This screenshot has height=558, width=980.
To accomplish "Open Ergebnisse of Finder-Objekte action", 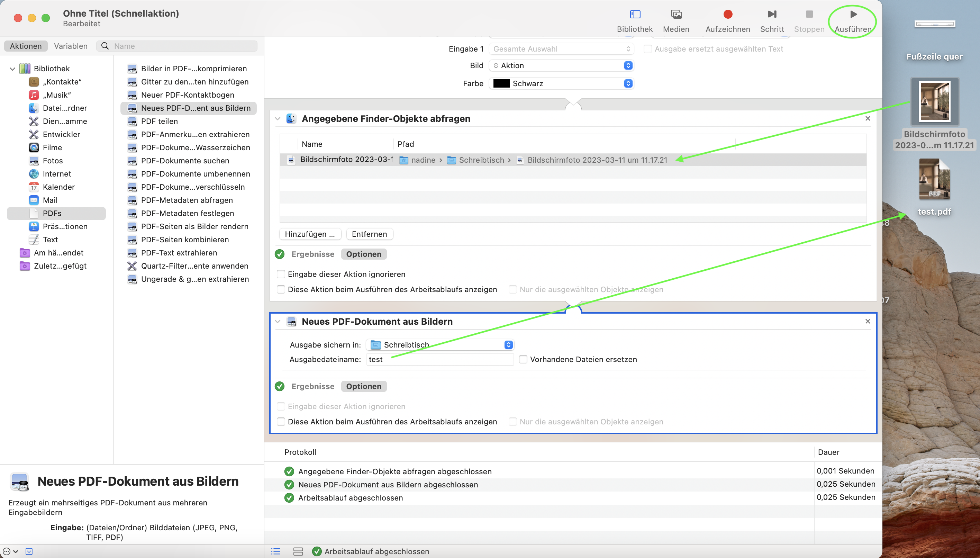I will pyautogui.click(x=312, y=254).
